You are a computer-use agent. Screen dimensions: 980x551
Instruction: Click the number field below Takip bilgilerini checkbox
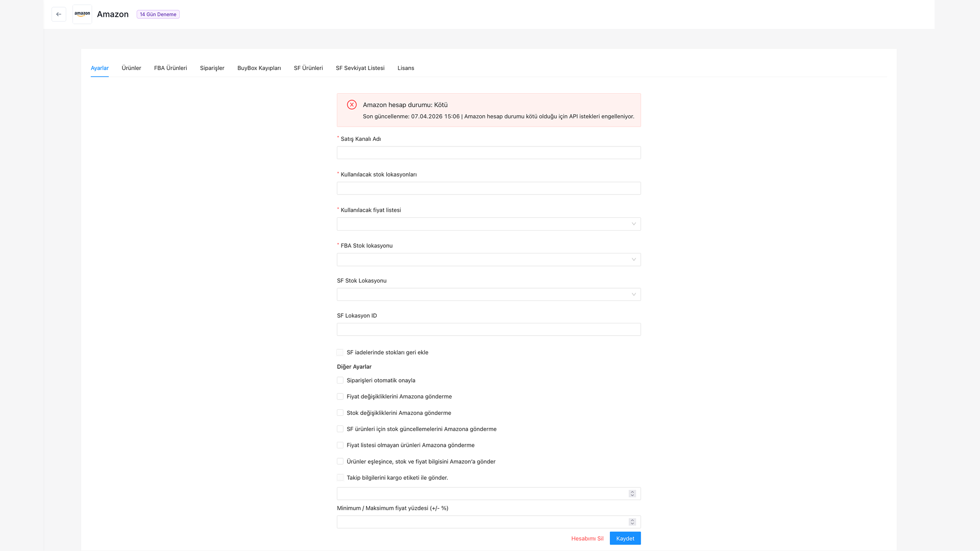coord(488,493)
